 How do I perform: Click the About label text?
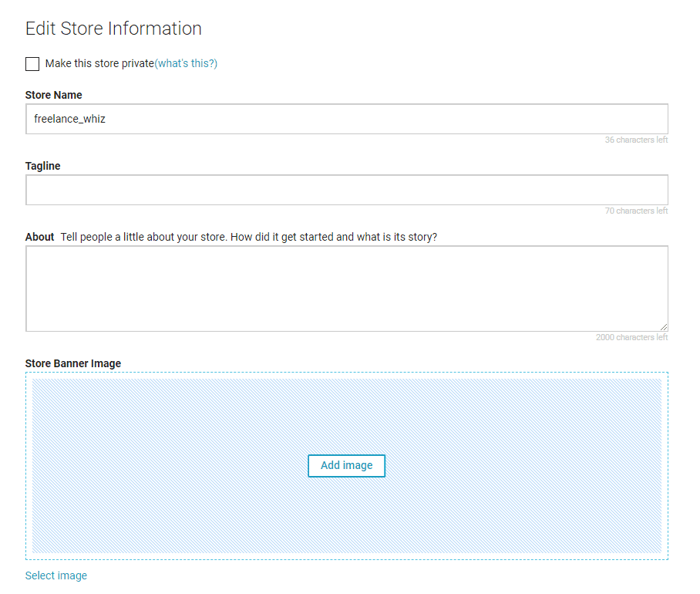click(x=39, y=237)
